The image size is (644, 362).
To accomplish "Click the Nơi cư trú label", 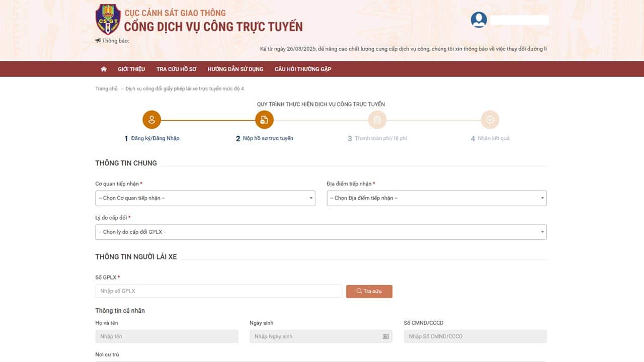I will 107,354.
